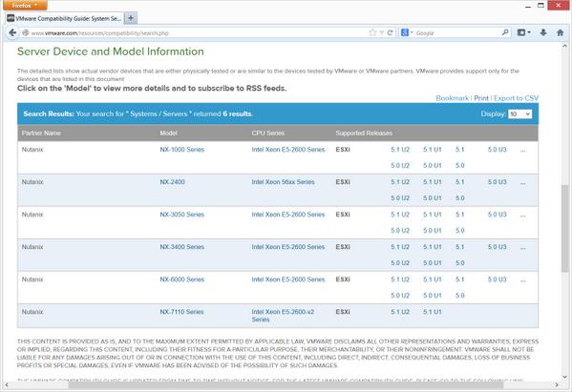Expand more releases ellipsis in NX-1000 row
The height and width of the screenshot is (392, 572).
coord(522,151)
